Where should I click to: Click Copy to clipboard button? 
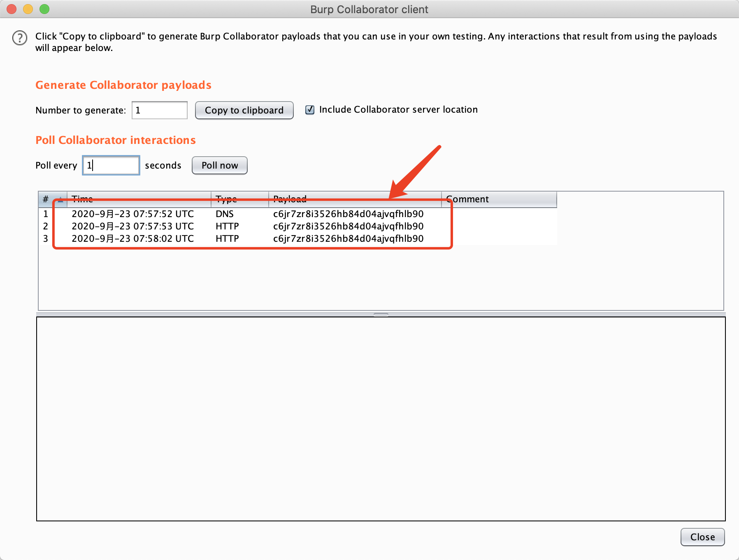click(x=244, y=110)
